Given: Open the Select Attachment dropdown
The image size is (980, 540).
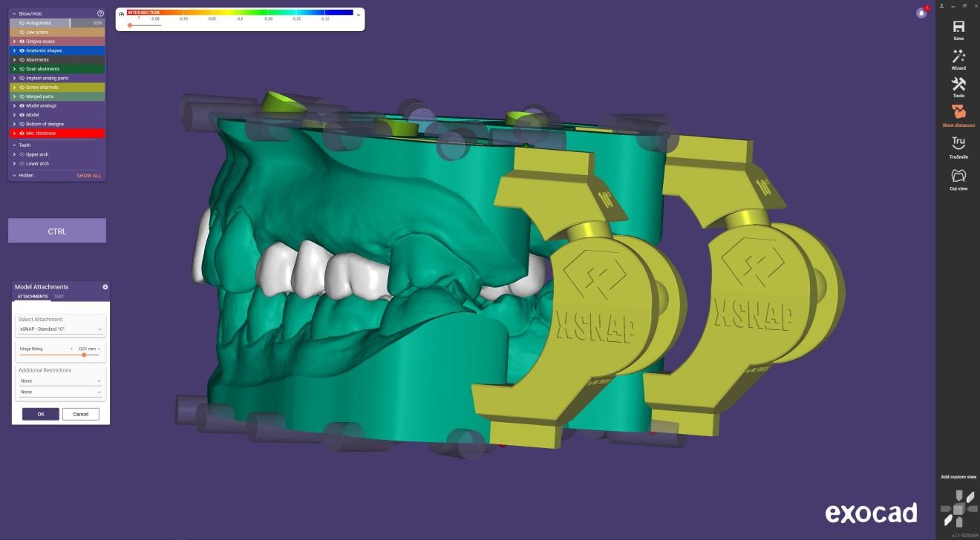Looking at the screenshot, I should pyautogui.click(x=61, y=329).
